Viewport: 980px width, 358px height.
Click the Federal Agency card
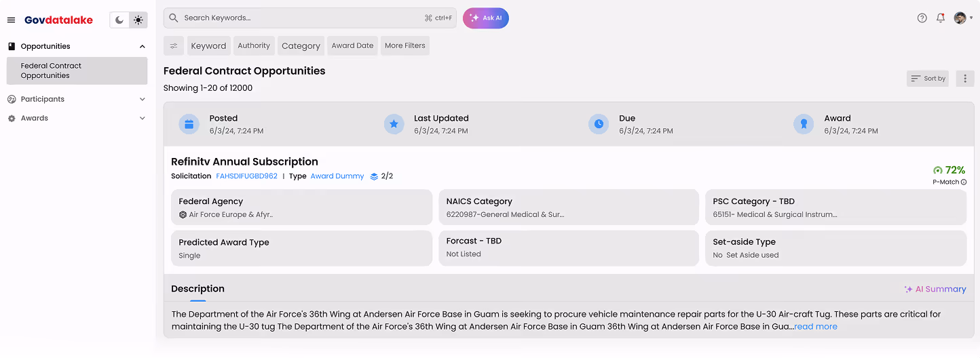coord(301,207)
